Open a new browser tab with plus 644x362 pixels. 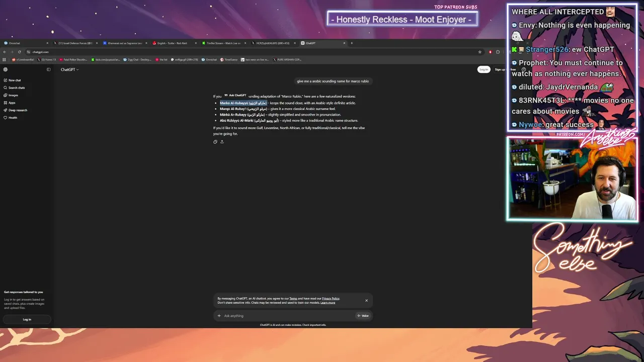tap(352, 43)
